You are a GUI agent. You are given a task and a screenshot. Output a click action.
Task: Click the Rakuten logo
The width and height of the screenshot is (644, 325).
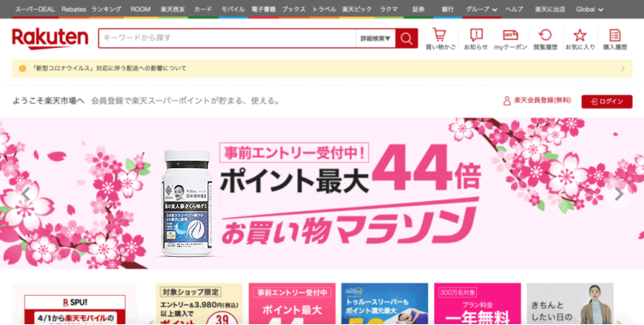pyautogui.click(x=50, y=39)
